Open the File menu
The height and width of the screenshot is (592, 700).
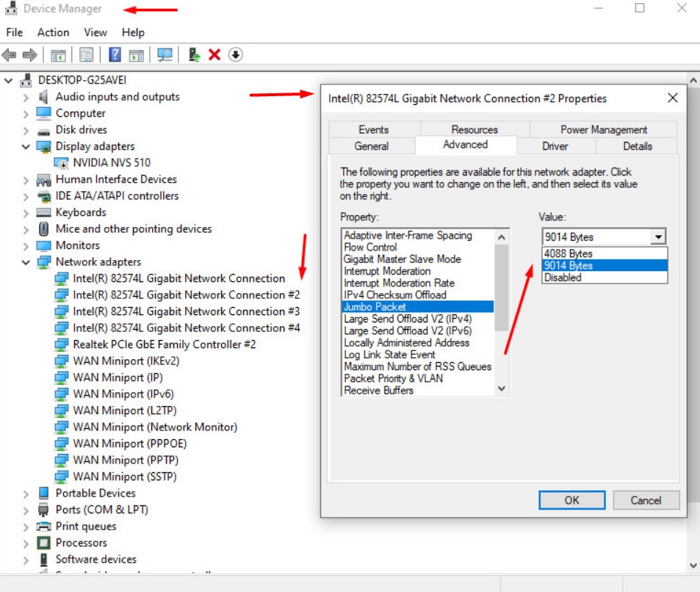[14, 32]
